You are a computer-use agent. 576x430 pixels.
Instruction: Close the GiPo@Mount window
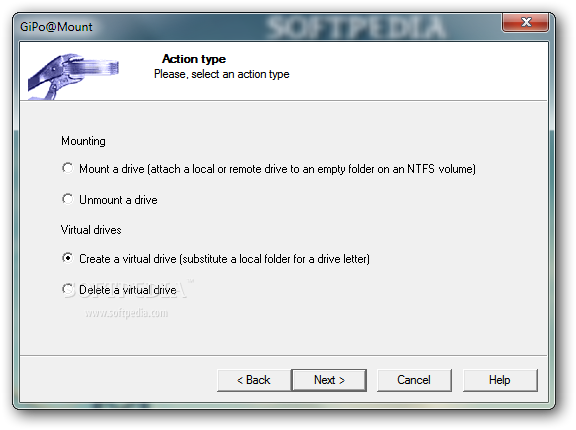(526, 22)
